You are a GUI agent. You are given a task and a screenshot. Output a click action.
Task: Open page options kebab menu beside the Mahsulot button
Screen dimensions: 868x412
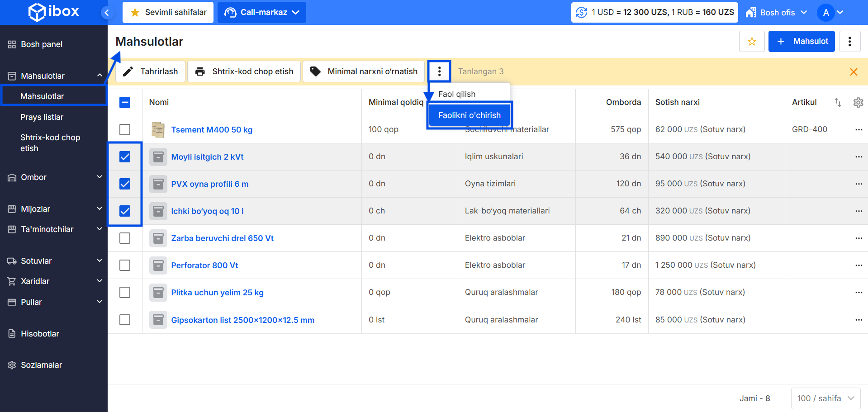[x=849, y=42]
